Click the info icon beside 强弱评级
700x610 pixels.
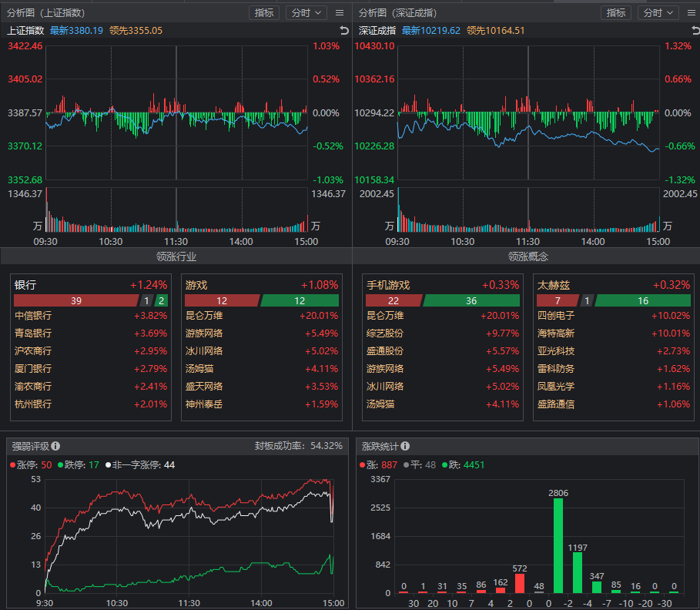(56, 446)
